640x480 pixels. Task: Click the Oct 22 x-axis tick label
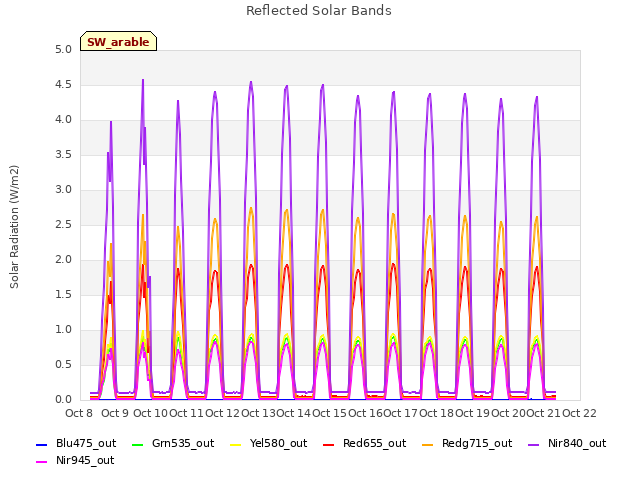click(580, 413)
